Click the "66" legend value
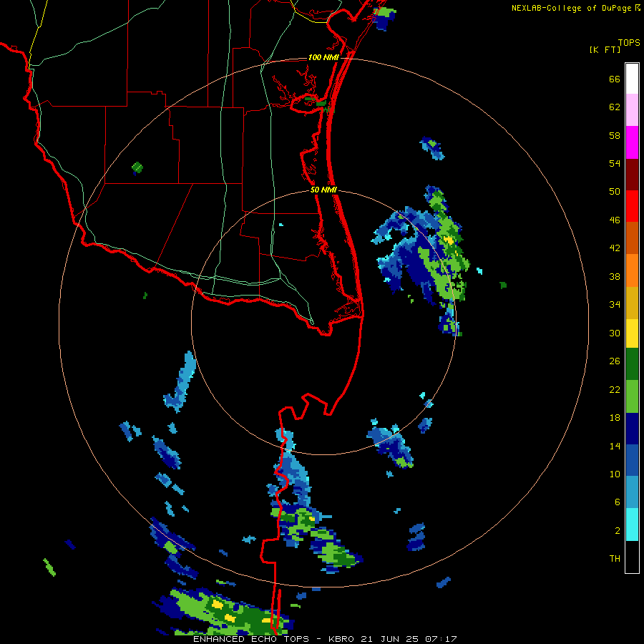Image resolution: width=644 pixels, height=644 pixels. click(x=615, y=79)
